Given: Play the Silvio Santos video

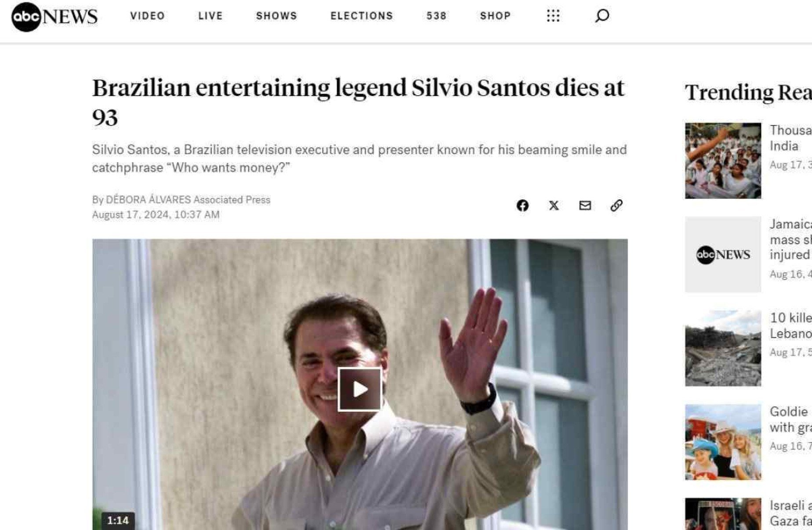Looking at the screenshot, I should coord(359,389).
